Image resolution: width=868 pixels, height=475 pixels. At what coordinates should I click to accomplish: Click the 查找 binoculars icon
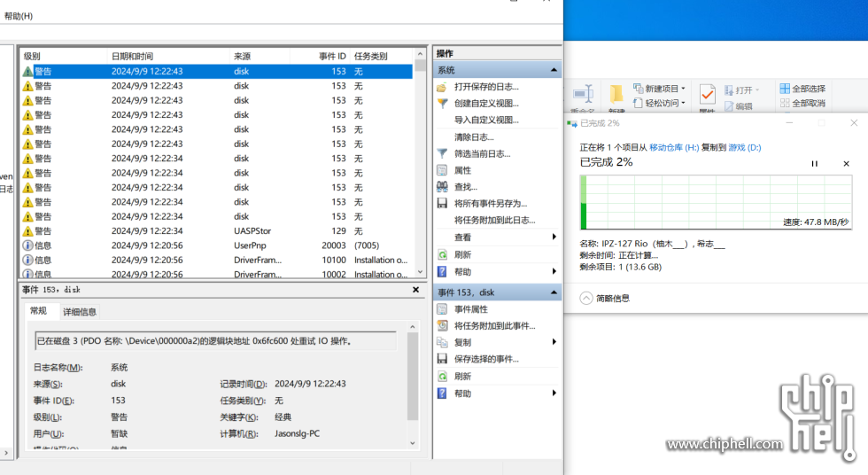442,187
